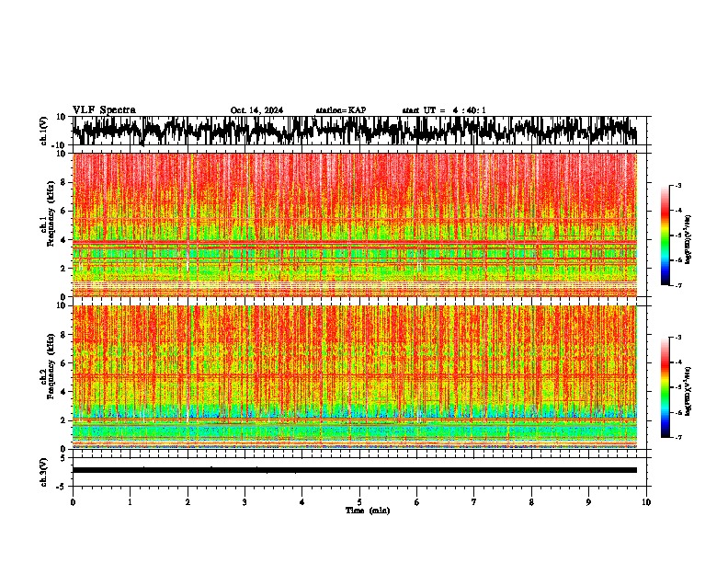Click time axis tick label "7"

click(474, 502)
